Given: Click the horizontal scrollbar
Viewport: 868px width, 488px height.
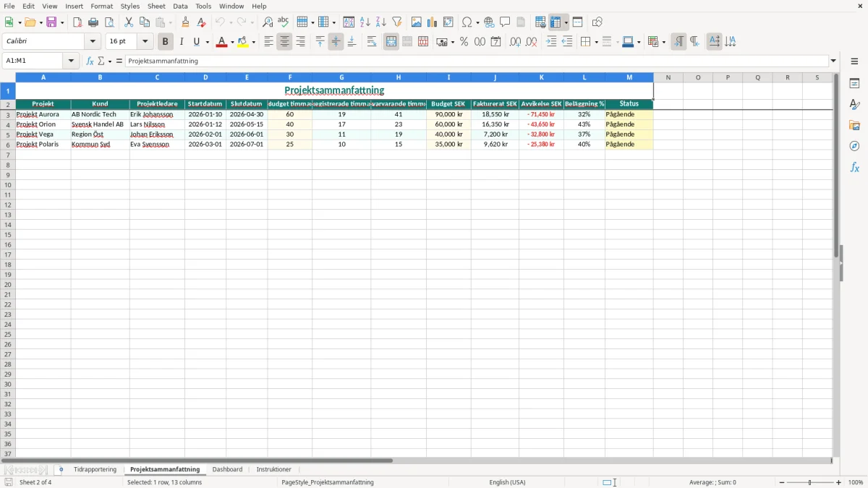Looking at the screenshot, I should 197,461.
